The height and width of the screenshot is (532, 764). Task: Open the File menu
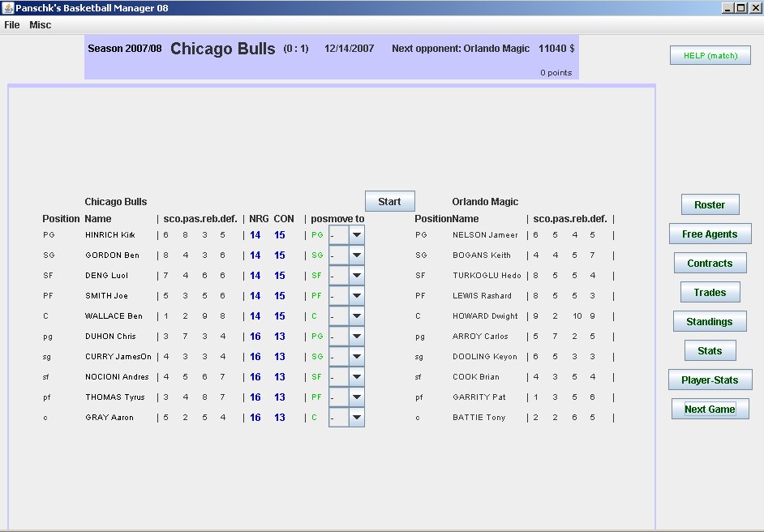pos(11,25)
